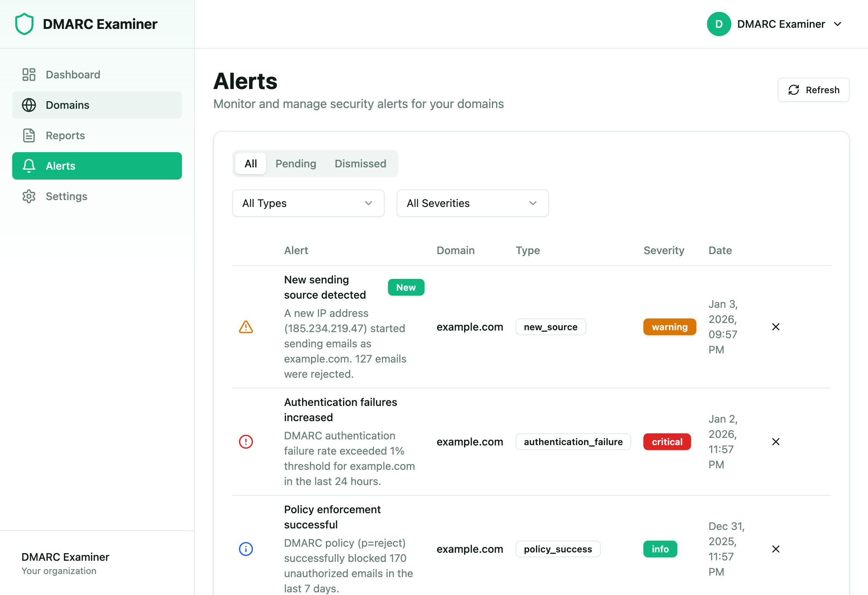
Task: Click the Refresh button
Action: (813, 90)
